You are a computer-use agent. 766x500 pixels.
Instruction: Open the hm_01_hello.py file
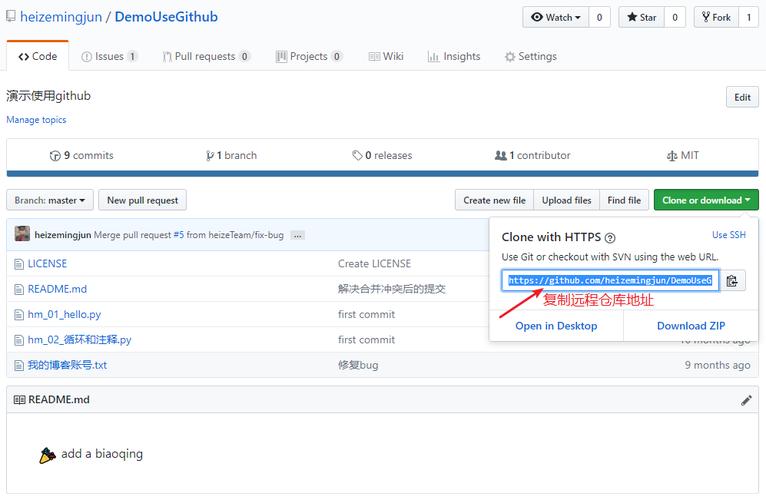[x=64, y=315]
